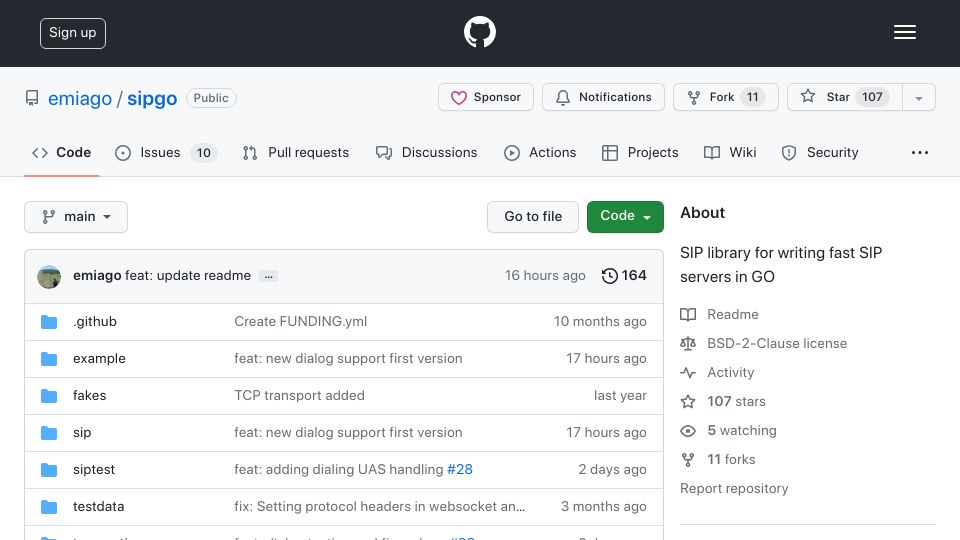Open the Actions tab
Screen dimensions: 960x540
pos(540,152)
